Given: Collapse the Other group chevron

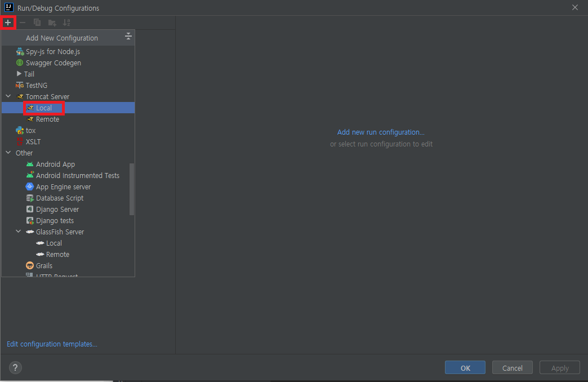Looking at the screenshot, I should tap(8, 153).
